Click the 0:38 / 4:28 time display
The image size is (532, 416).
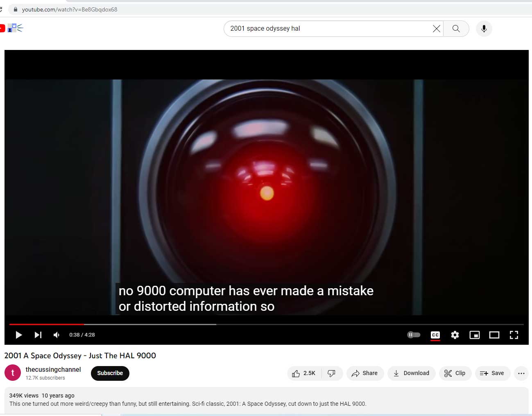pyautogui.click(x=82, y=335)
